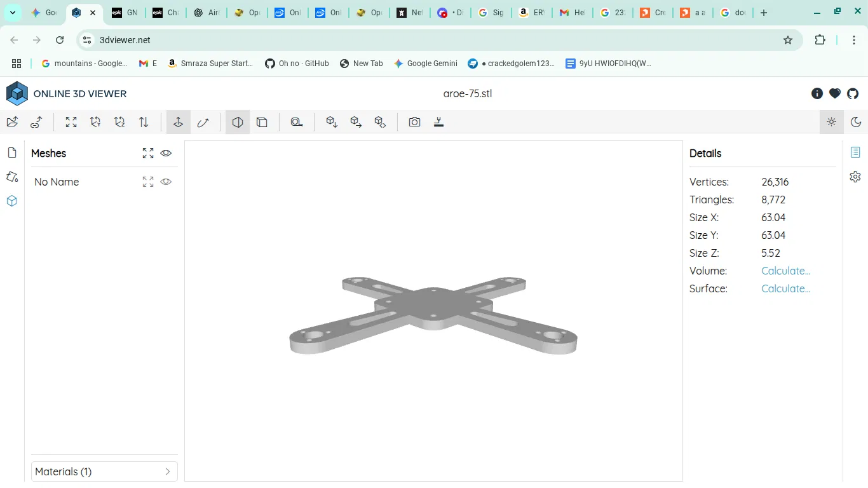Select the No Name mesh row

tap(104, 182)
